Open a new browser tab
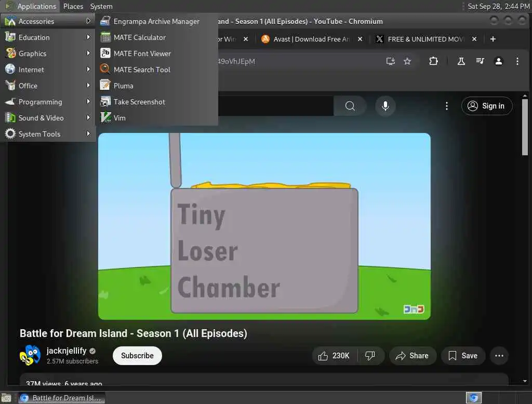This screenshot has height=404, width=532. pos(493,39)
